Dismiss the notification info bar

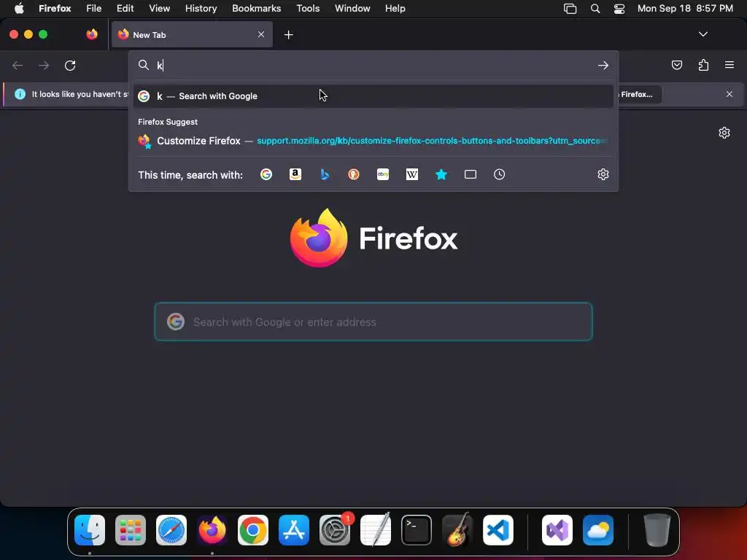(x=729, y=94)
